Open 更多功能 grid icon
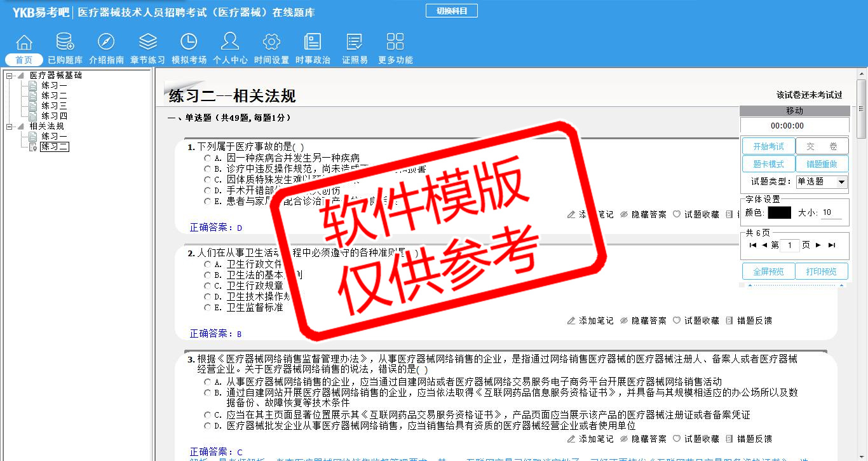The height and width of the screenshot is (461, 868). tap(395, 43)
